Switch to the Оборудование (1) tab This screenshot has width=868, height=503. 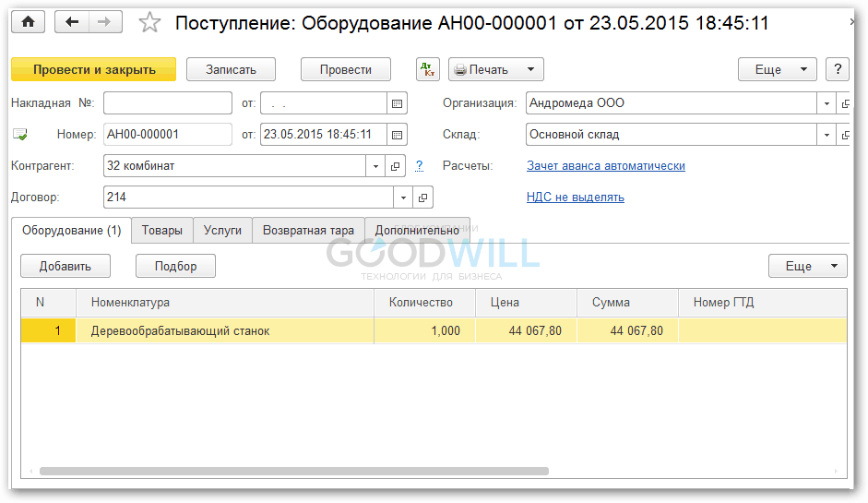(x=71, y=231)
